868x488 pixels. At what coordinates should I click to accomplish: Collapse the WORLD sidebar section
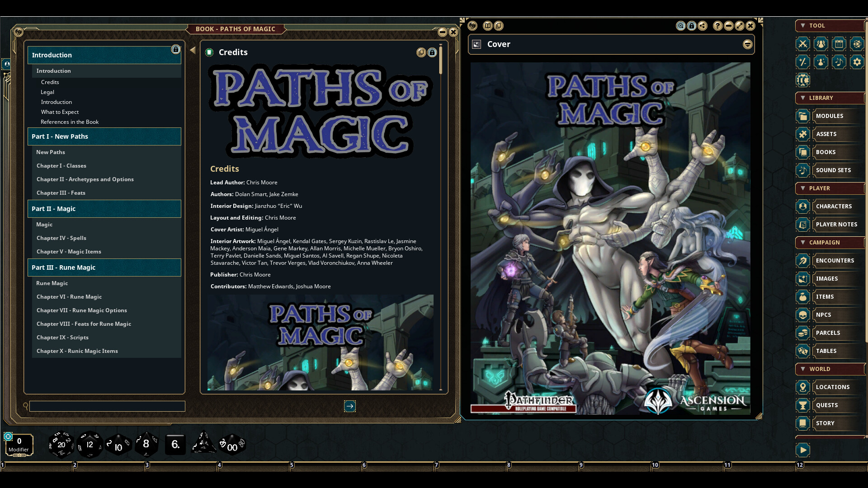[x=803, y=369]
